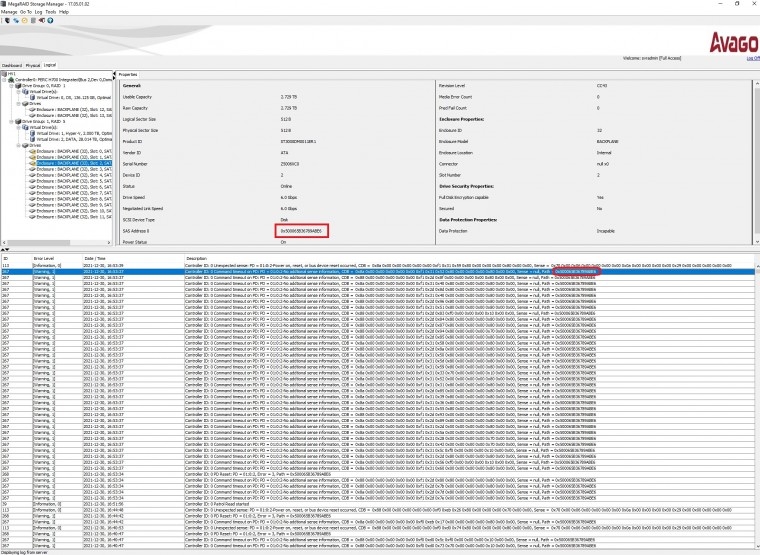The height and width of the screenshot is (555, 760).
Task: Click the Virtual Drive 0 OS cylinder icon
Action: click(32, 97)
